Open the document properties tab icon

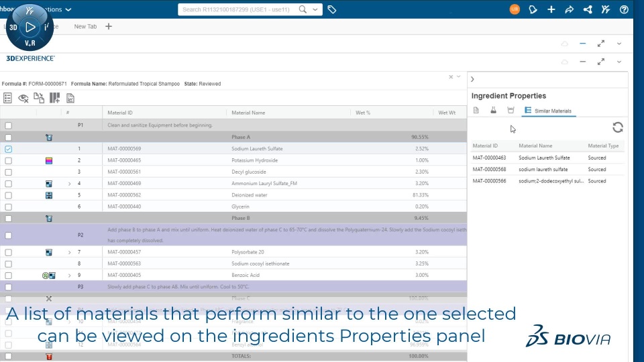476,110
